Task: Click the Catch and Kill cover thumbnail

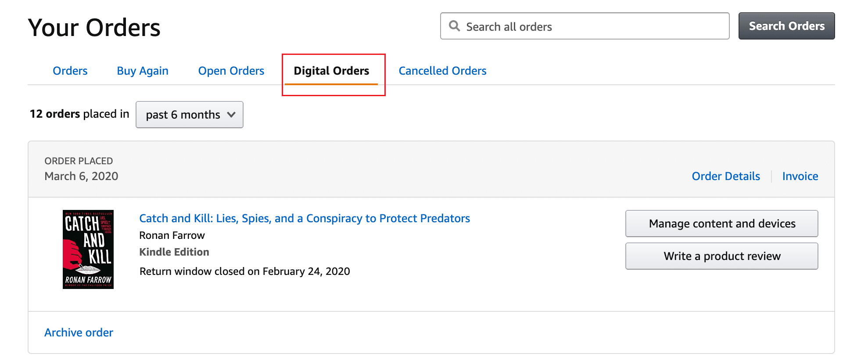Action: pos(87,249)
